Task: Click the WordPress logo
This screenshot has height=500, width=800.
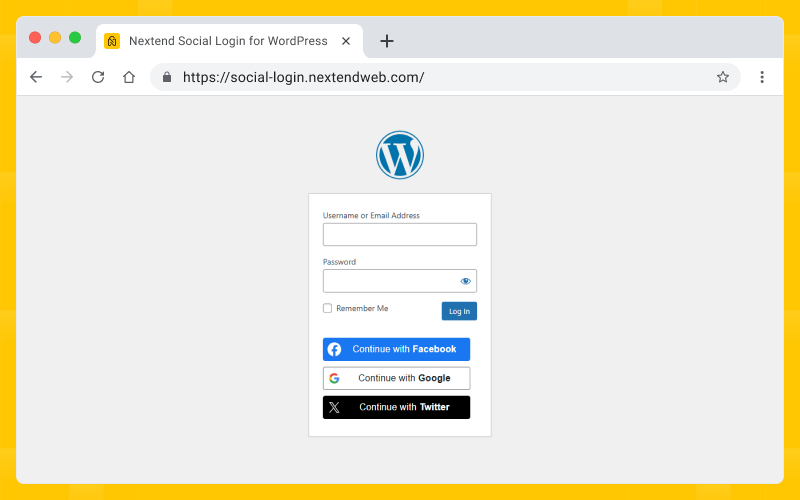Action: coord(400,155)
